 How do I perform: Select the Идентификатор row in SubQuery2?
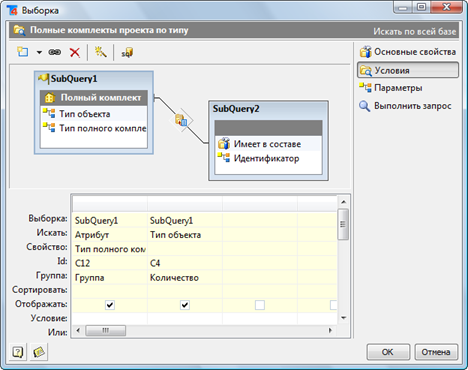[269, 158]
